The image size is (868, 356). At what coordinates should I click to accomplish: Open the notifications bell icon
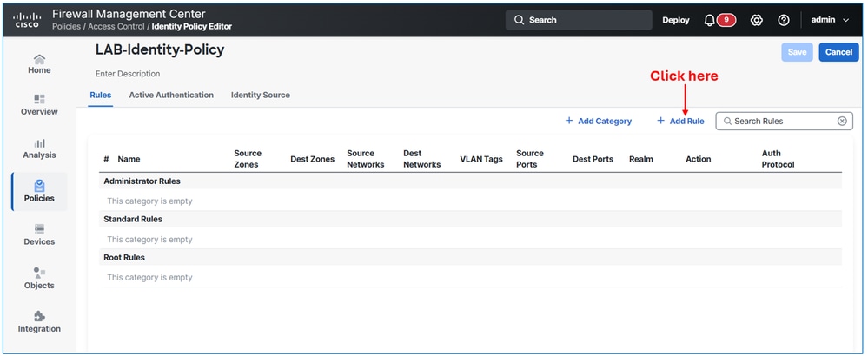click(709, 20)
